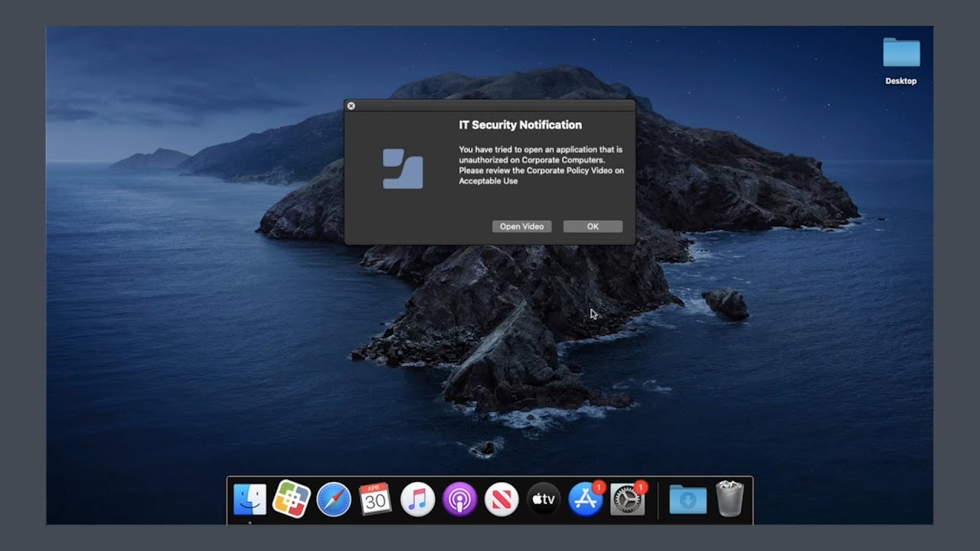Open the Trash in the dock
The image size is (980, 551).
click(x=730, y=500)
